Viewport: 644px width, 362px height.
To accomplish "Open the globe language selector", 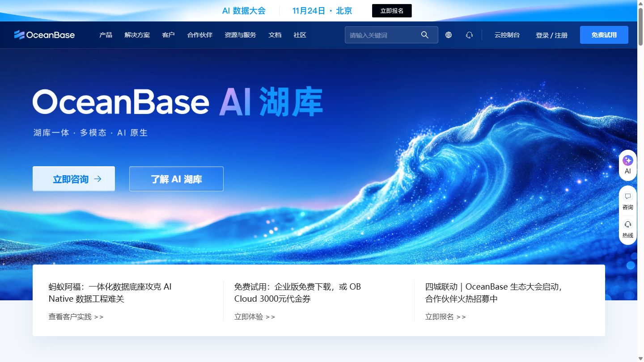I will click(449, 35).
